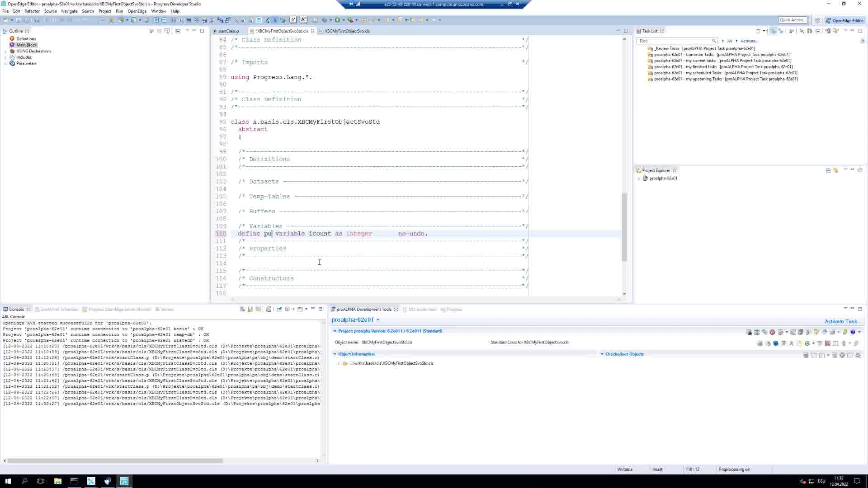Viewport: 868px width, 488px height.
Task: Collapse the Project: proalpha Version section
Action: point(335,331)
